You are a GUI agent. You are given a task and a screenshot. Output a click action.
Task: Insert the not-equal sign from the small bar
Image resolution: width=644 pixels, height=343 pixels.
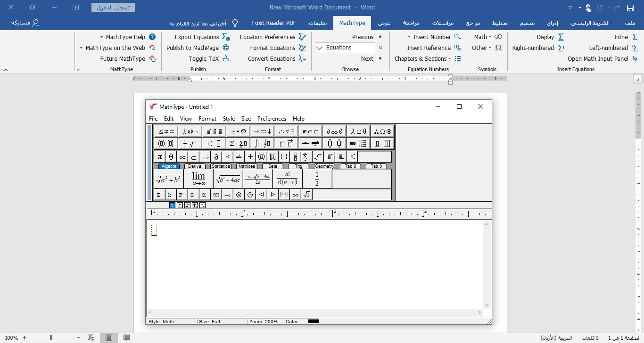click(x=239, y=157)
